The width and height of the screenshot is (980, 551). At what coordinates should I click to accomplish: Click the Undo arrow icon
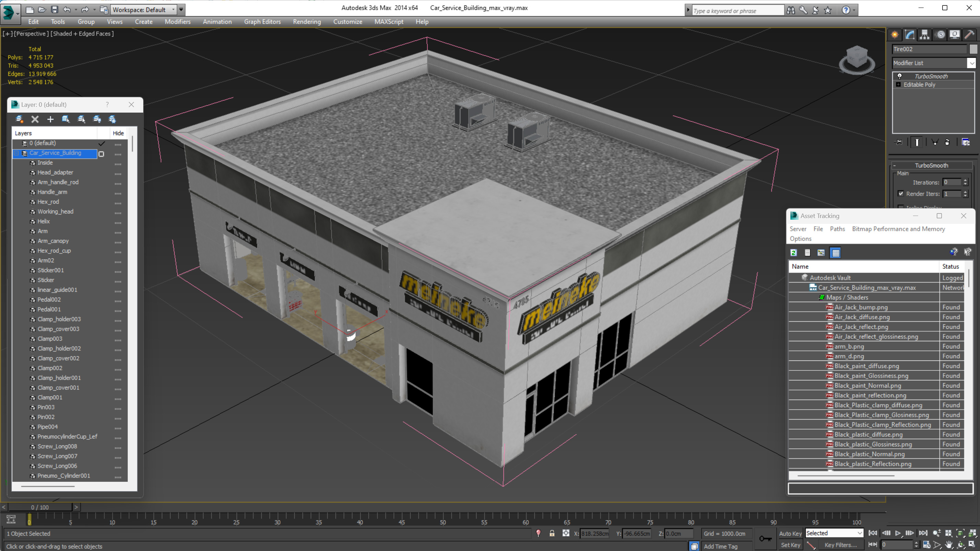click(67, 10)
